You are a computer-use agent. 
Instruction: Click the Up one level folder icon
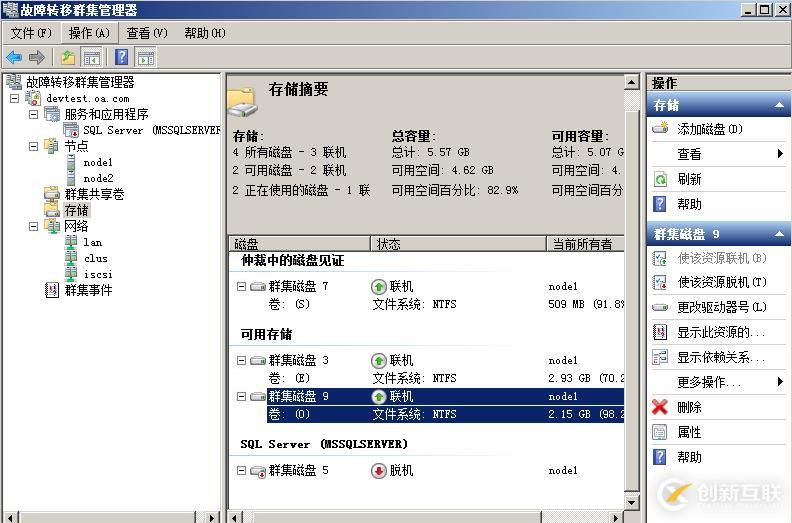pyautogui.click(x=68, y=58)
